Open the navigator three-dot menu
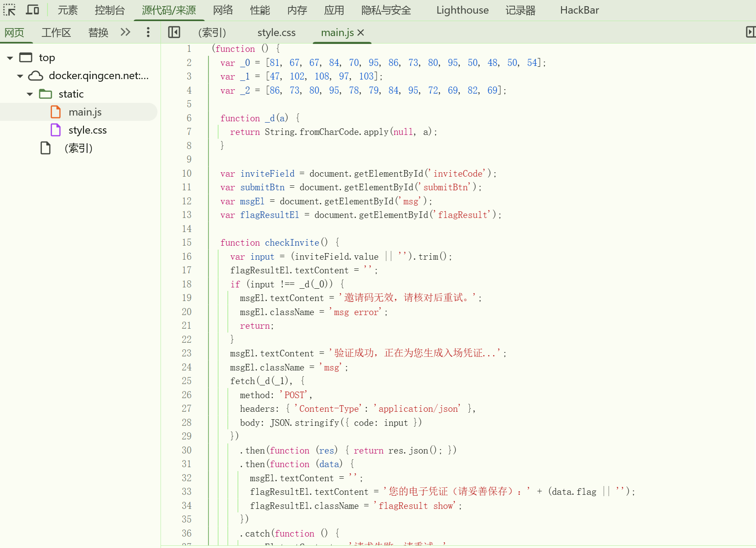This screenshot has height=548, width=756. click(148, 32)
